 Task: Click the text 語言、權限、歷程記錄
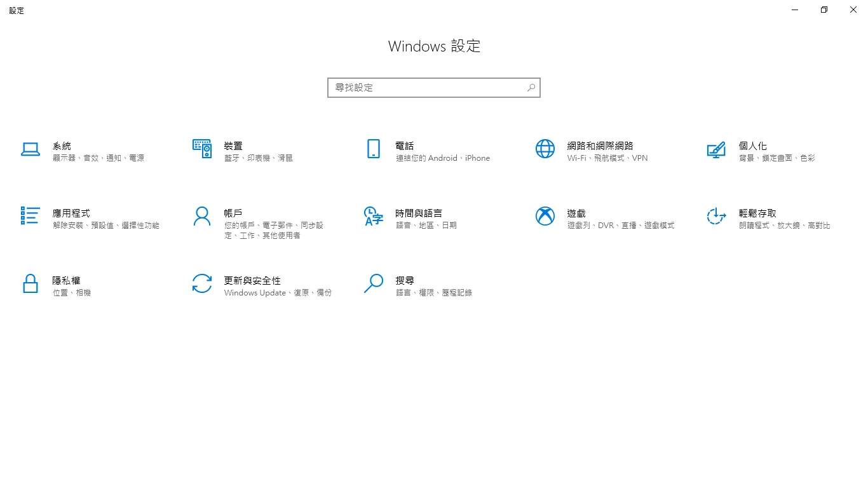pyautogui.click(x=434, y=293)
